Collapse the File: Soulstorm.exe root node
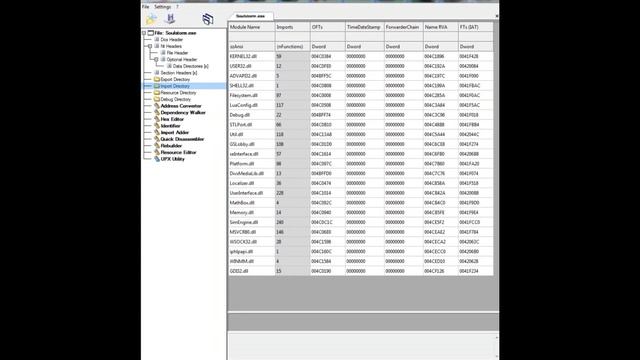 pyautogui.click(x=144, y=33)
